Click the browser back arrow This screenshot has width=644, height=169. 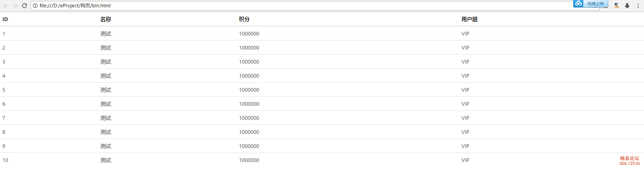[6, 6]
